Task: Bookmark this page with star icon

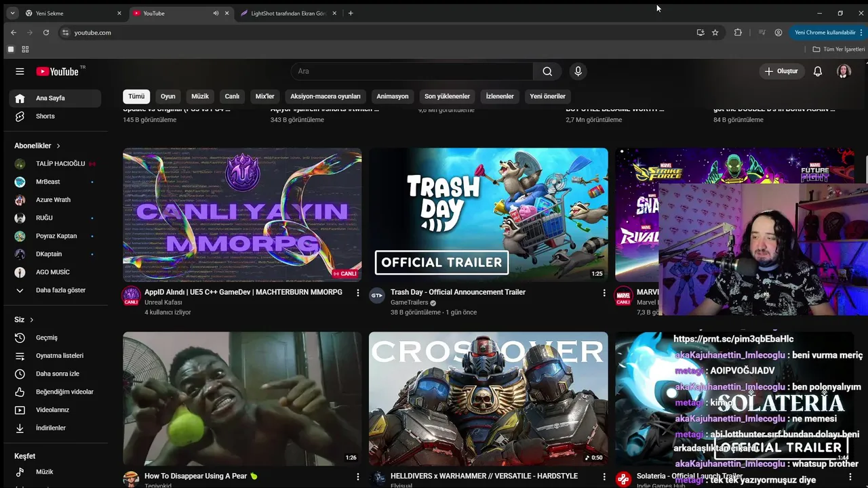Action: coord(715,33)
